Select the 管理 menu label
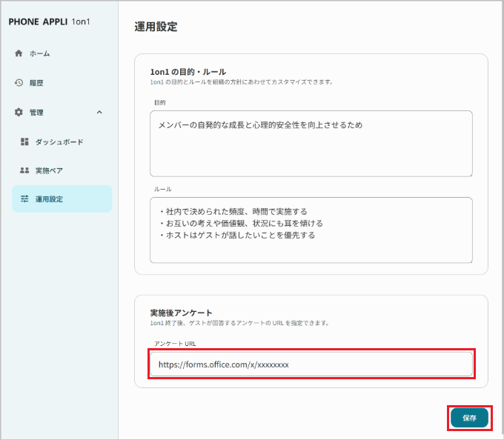 (x=36, y=113)
